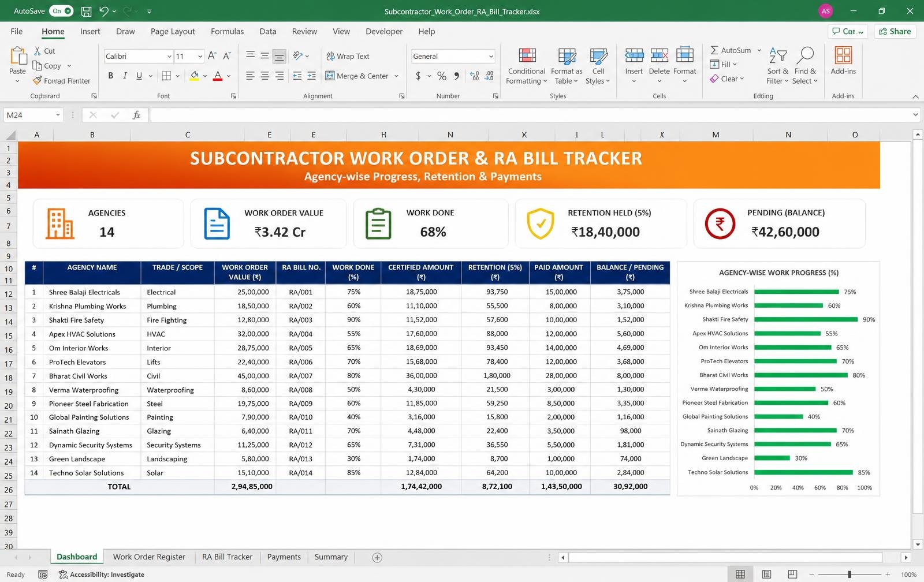This screenshot has height=582, width=924.
Task: Click the Select All corner triangle
Action: (10, 135)
